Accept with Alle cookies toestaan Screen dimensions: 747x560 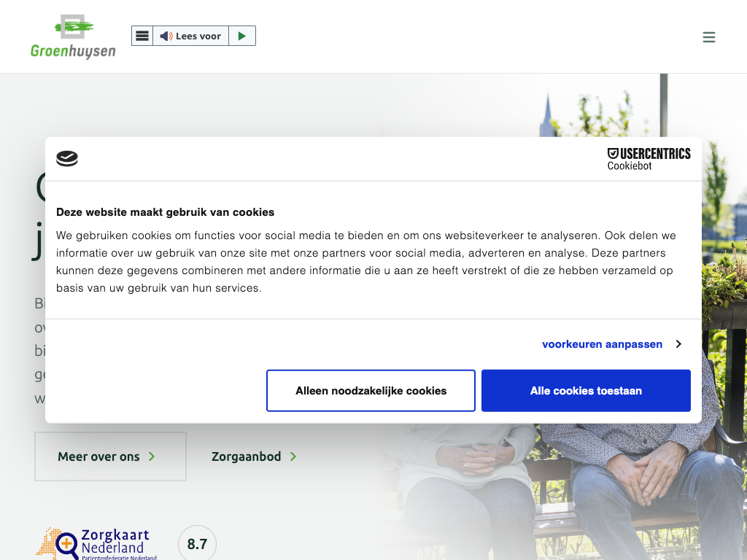(586, 391)
